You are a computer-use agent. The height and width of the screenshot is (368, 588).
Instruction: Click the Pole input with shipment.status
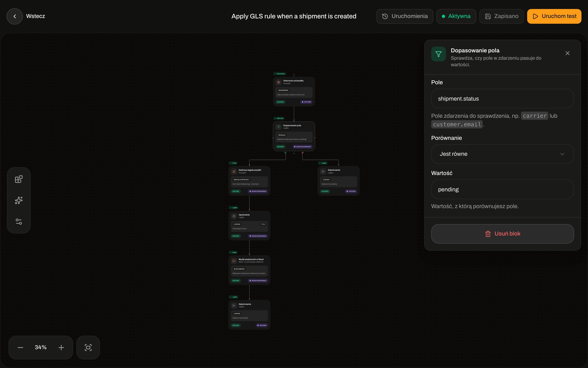pos(502,99)
